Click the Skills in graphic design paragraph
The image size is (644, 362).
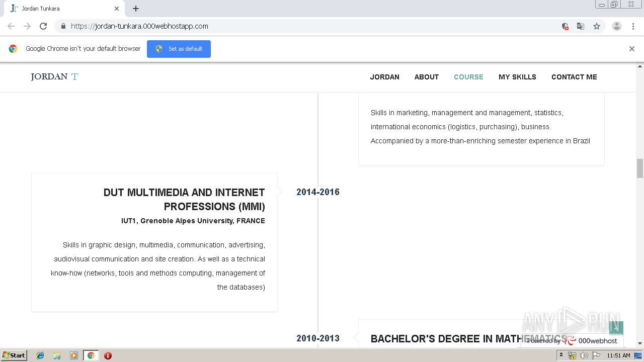[158, 266]
